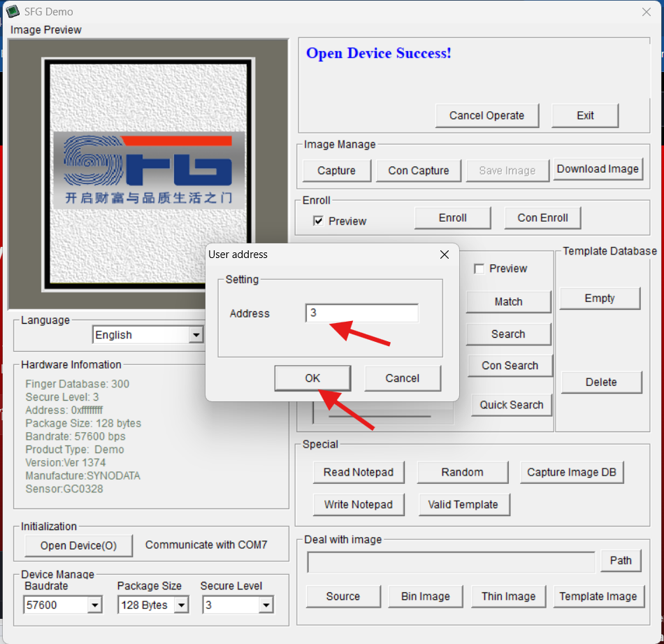Viewport: 664px width, 644px height.
Task: Click the Bin Image button
Action: (426, 596)
